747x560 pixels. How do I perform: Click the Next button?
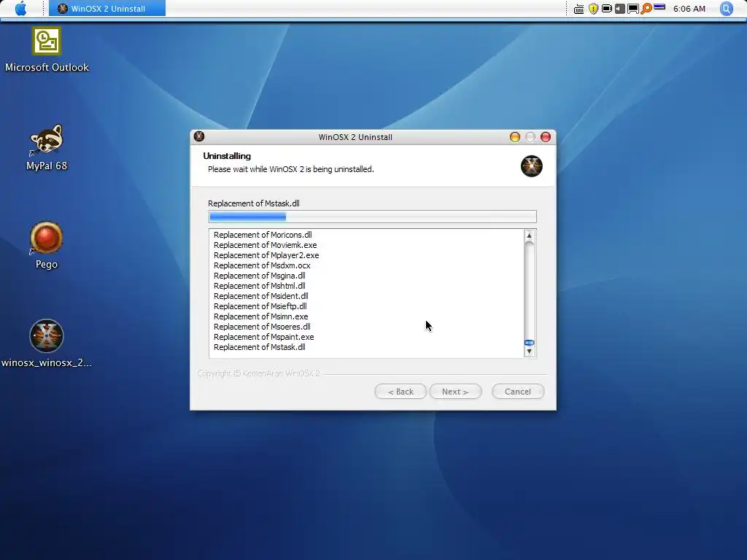pyautogui.click(x=455, y=392)
